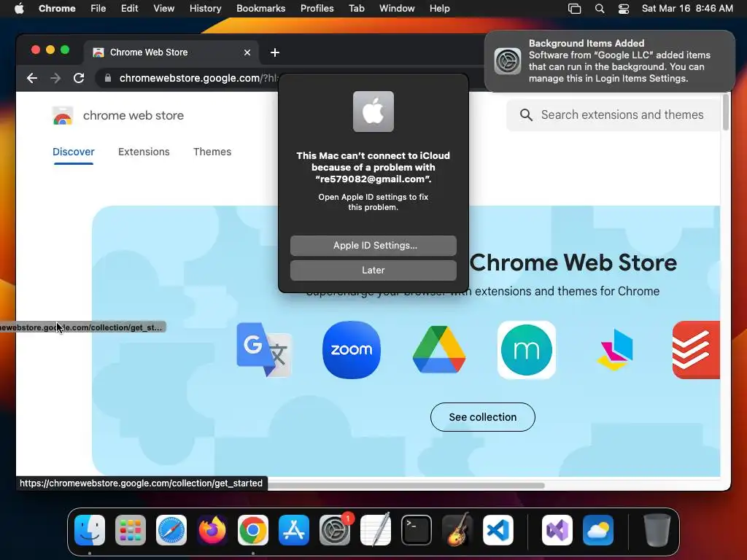Open Apple ID Settings from the dialog

click(x=373, y=245)
